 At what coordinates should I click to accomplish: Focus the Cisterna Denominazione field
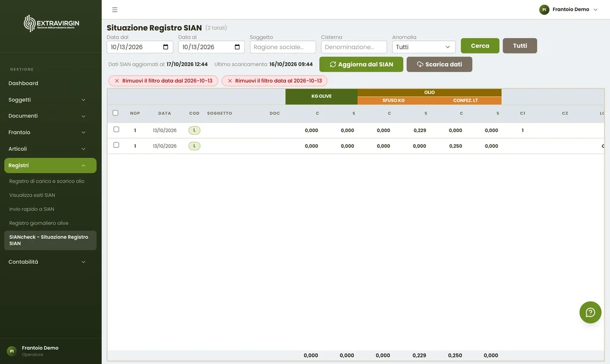point(354,47)
